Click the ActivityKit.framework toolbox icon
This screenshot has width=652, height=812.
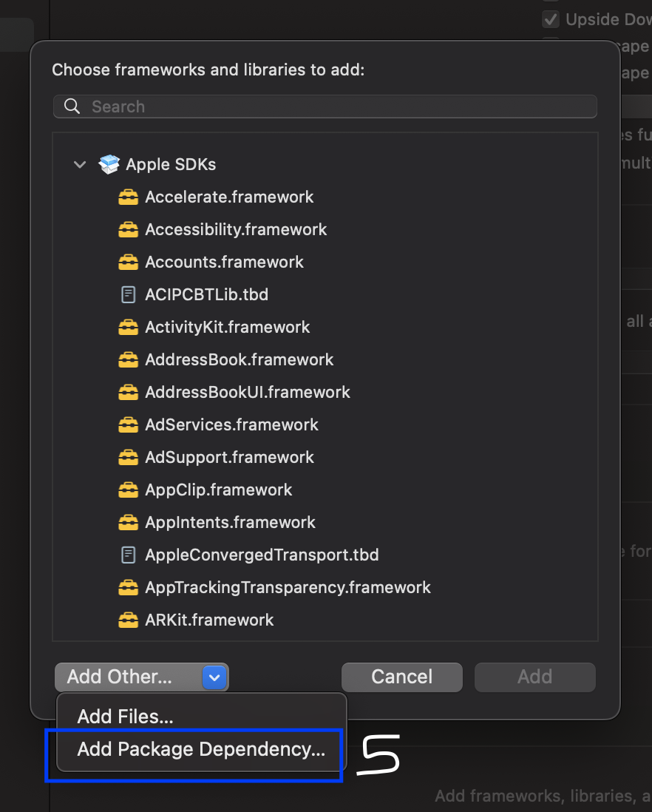tap(128, 328)
